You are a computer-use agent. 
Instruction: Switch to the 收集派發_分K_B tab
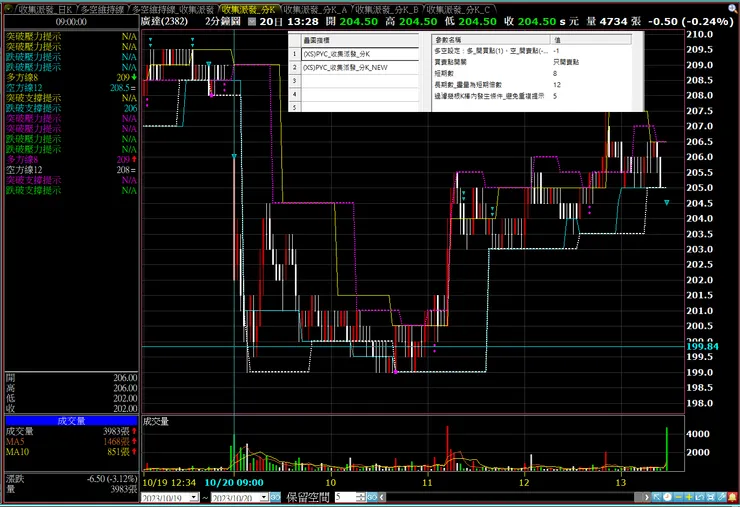click(387, 9)
